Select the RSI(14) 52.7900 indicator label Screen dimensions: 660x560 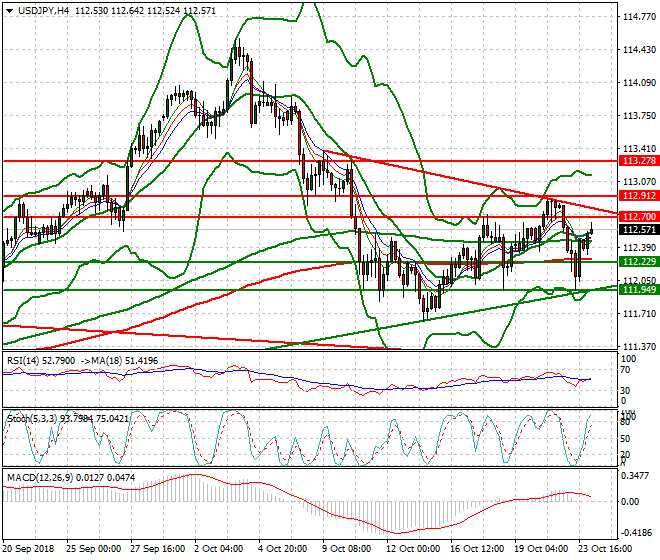coord(41,361)
